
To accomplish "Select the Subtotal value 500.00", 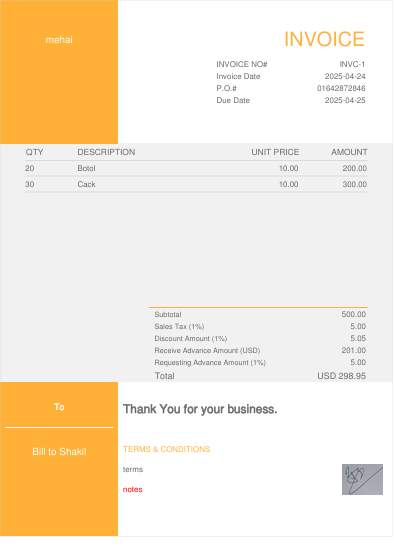I will pyautogui.click(x=353, y=314).
